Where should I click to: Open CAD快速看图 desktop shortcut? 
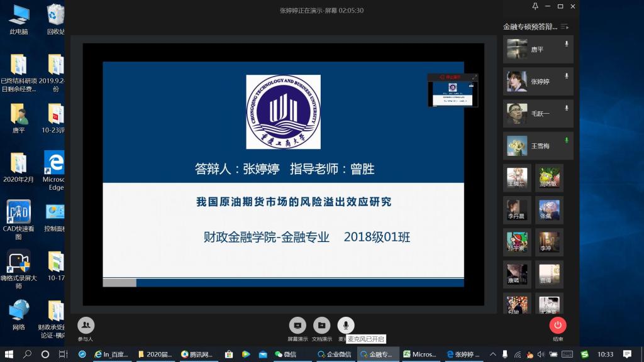18,215
